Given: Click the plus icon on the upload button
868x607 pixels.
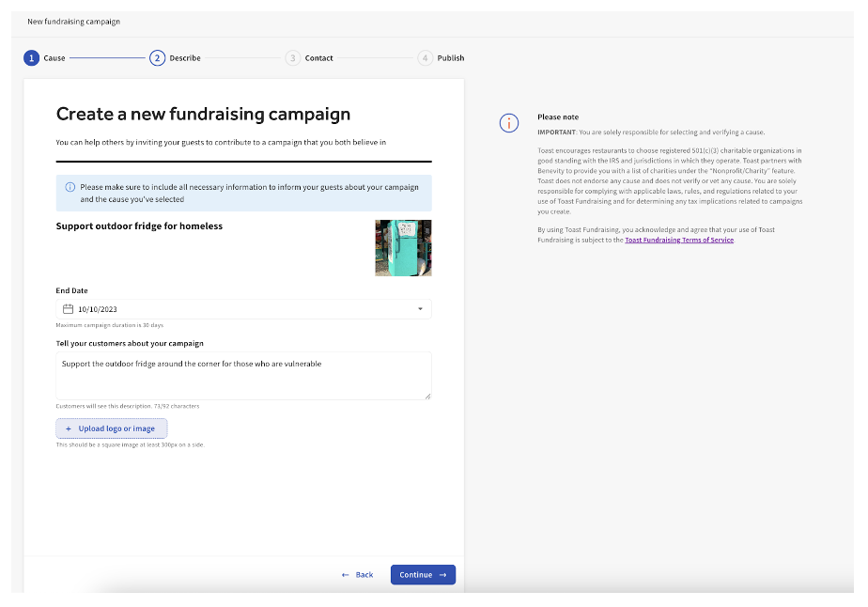Looking at the screenshot, I should tap(67, 428).
